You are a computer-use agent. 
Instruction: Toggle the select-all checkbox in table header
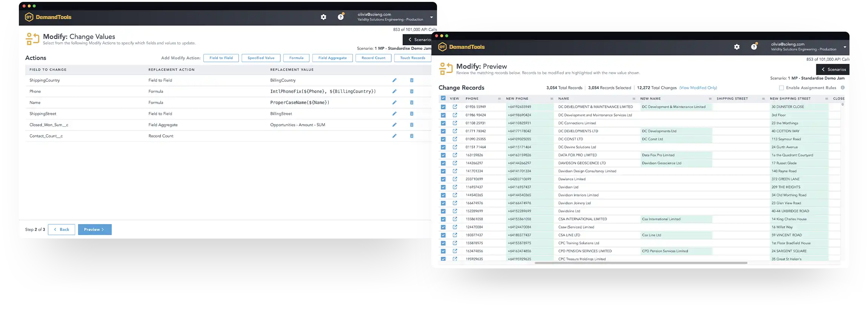click(443, 98)
